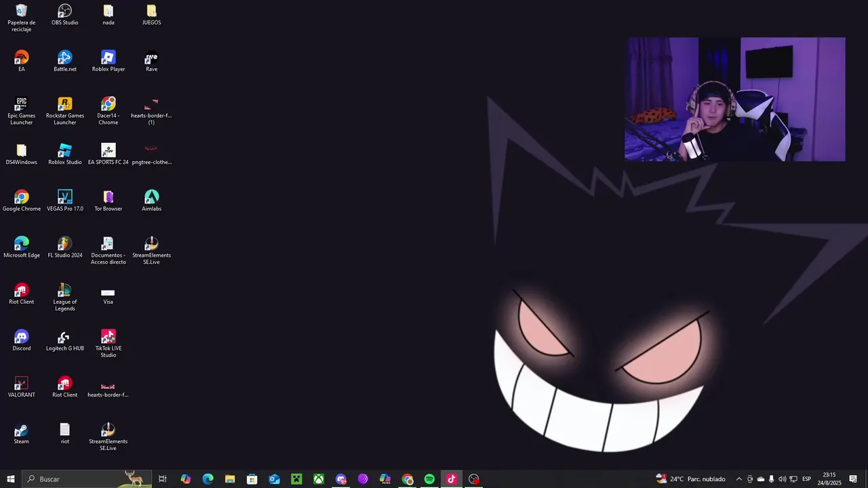Open the clock showing 23:15
This screenshot has height=488, width=868.
click(829, 479)
